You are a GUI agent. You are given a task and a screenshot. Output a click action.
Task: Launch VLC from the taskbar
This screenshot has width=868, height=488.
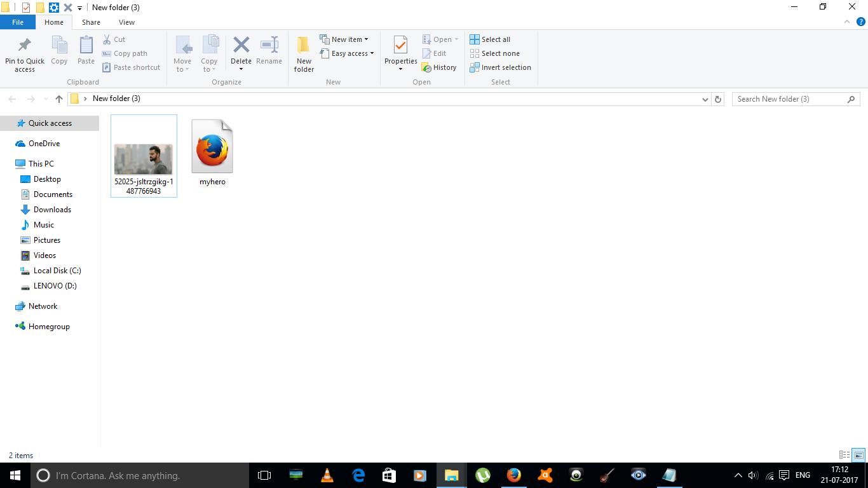327,475
